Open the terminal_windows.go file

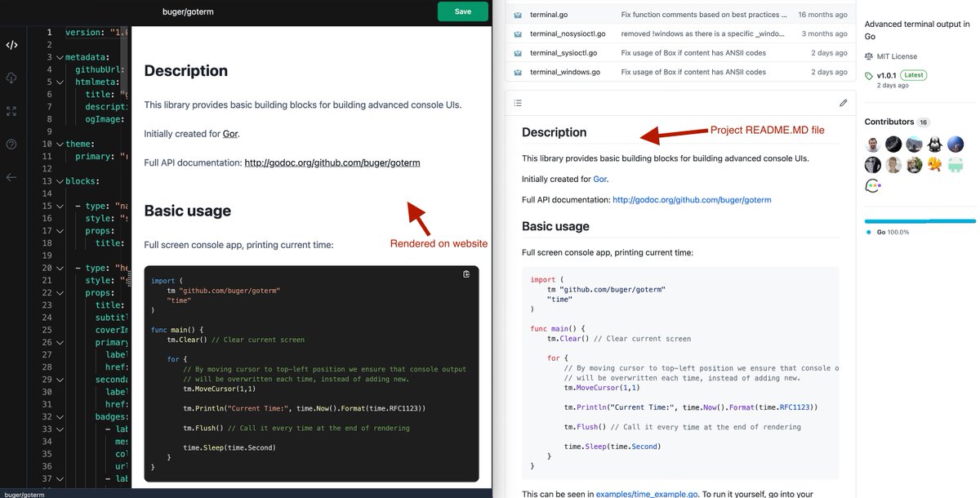[x=565, y=72]
